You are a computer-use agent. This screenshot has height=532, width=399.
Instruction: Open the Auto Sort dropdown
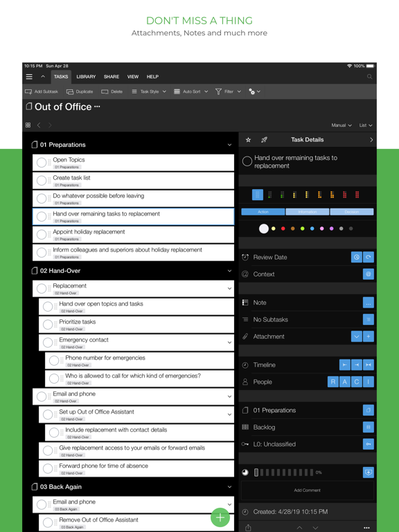190,91
